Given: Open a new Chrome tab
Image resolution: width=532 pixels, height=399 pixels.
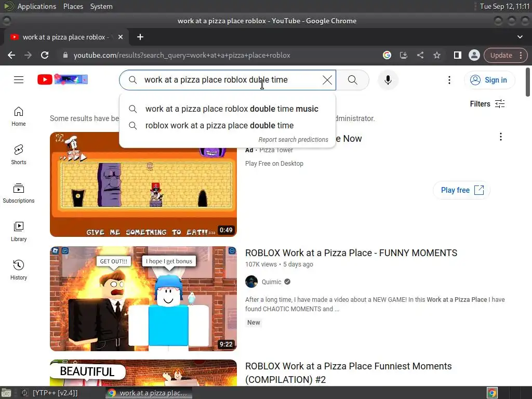Looking at the screenshot, I should point(140,37).
